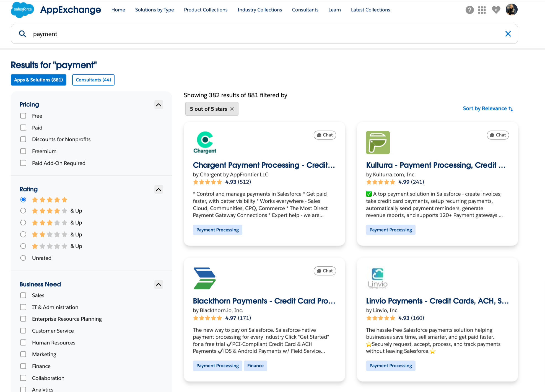This screenshot has width=545, height=392.
Task: Start Chat on the Blackthorn Payments card
Action: (325, 271)
